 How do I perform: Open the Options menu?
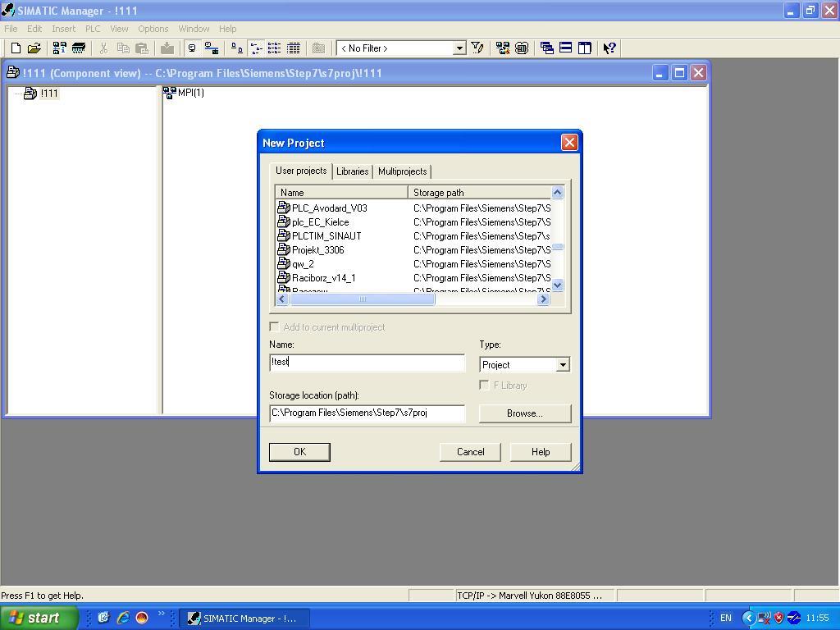point(153,29)
